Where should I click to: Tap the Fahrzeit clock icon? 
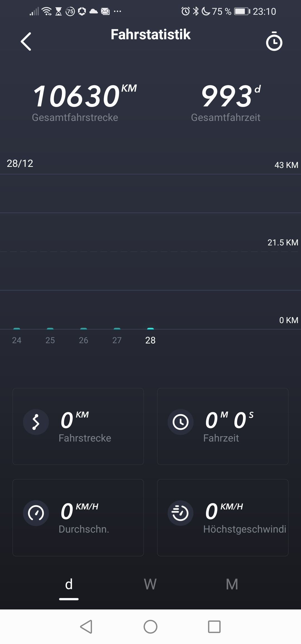tap(180, 422)
